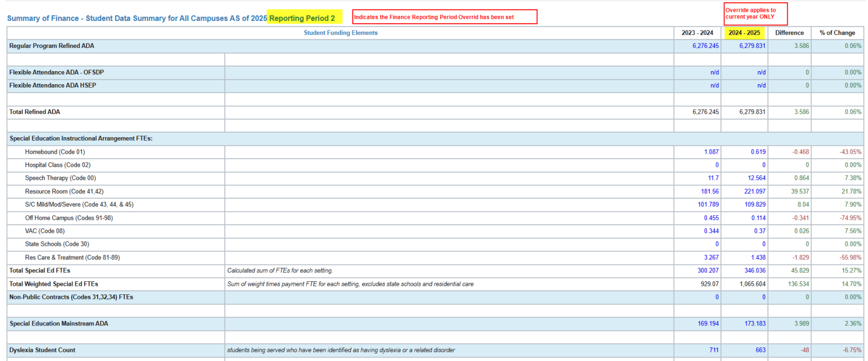This screenshot has width=868, height=361.
Task: Click the 2023-2024 Dyslexia Student Count 711
Action: point(714,350)
